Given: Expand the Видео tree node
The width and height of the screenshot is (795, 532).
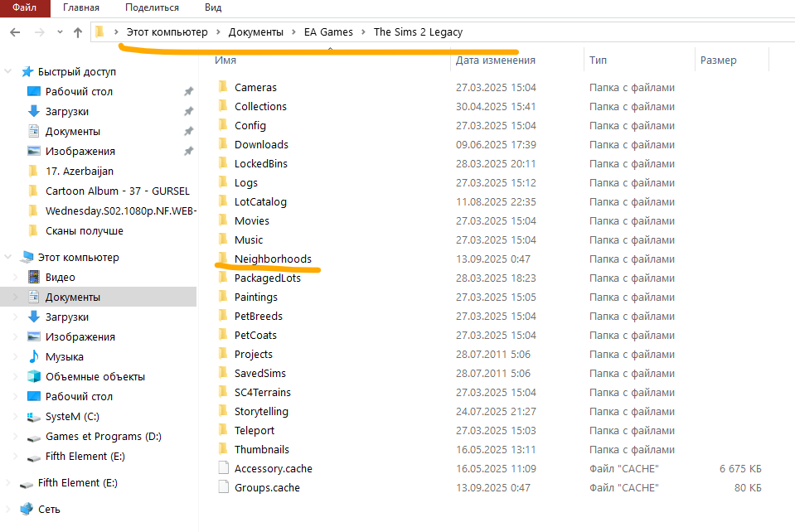Looking at the screenshot, I should click(x=16, y=277).
